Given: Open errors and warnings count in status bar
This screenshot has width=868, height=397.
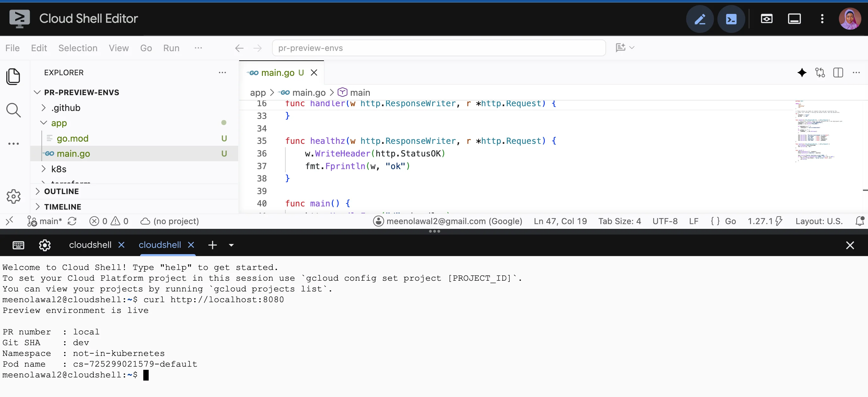Looking at the screenshot, I should click(x=109, y=221).
